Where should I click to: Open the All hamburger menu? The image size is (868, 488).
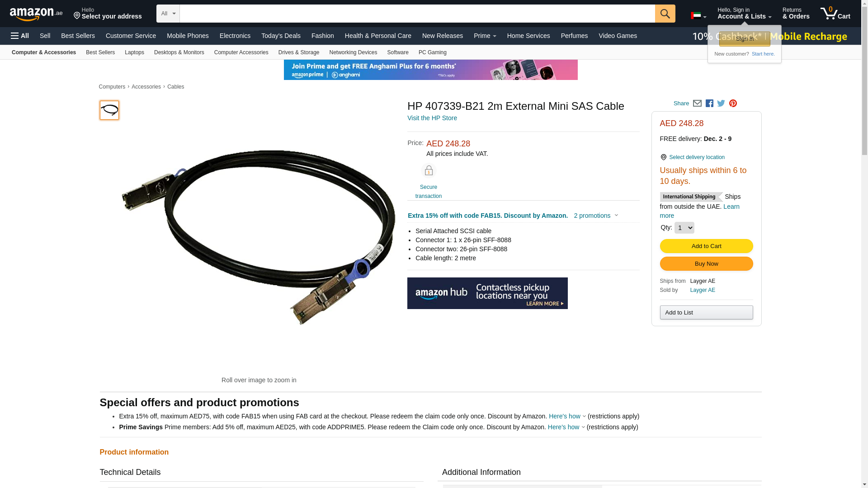tap(20, 36)
